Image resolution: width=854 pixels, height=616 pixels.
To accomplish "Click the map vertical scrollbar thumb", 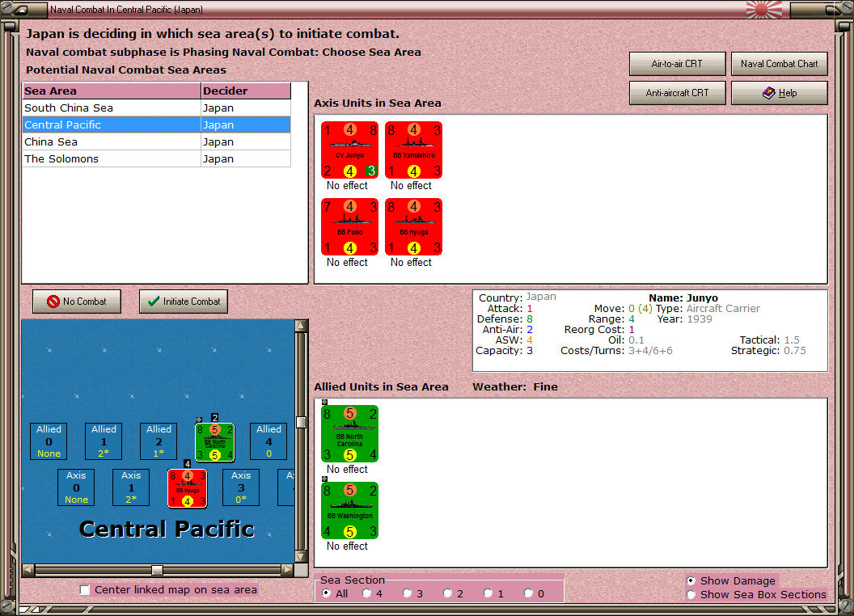I will pos(301,422).
